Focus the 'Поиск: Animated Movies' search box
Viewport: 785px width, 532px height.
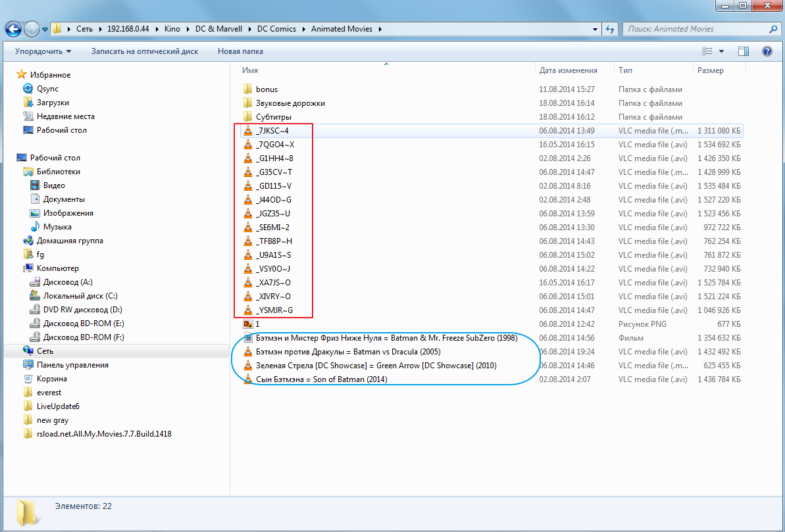coord(696,29)
